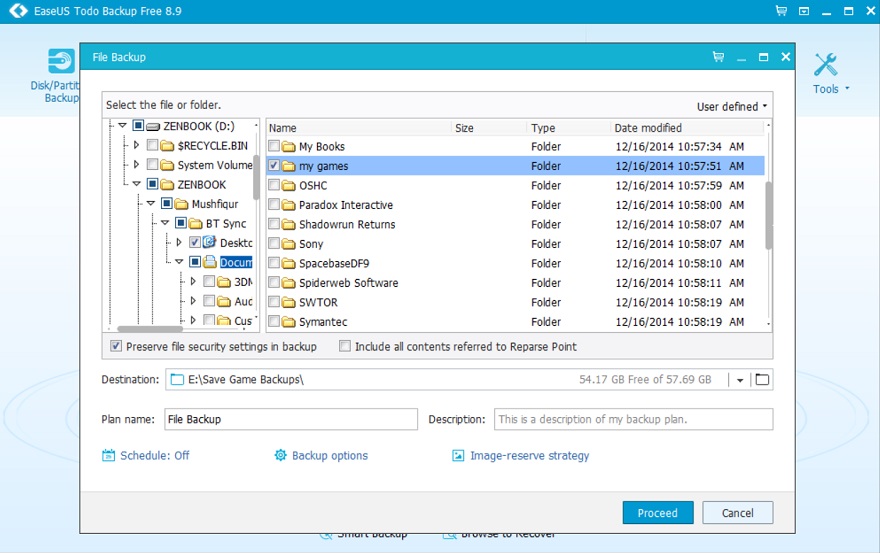Click the Schedule calendar icon
This screenshot has height=553, width=880.
pyautogui.click(x=109, y=456)
